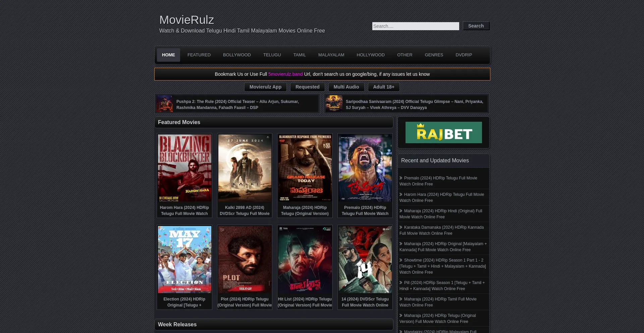Click the chevron icon beside Karataka Damanaka
The image size is (644, 333).
point(401,227)
